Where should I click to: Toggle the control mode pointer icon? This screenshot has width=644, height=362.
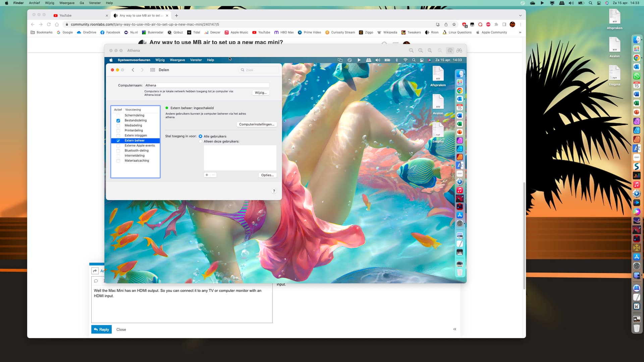click(450, 51)
